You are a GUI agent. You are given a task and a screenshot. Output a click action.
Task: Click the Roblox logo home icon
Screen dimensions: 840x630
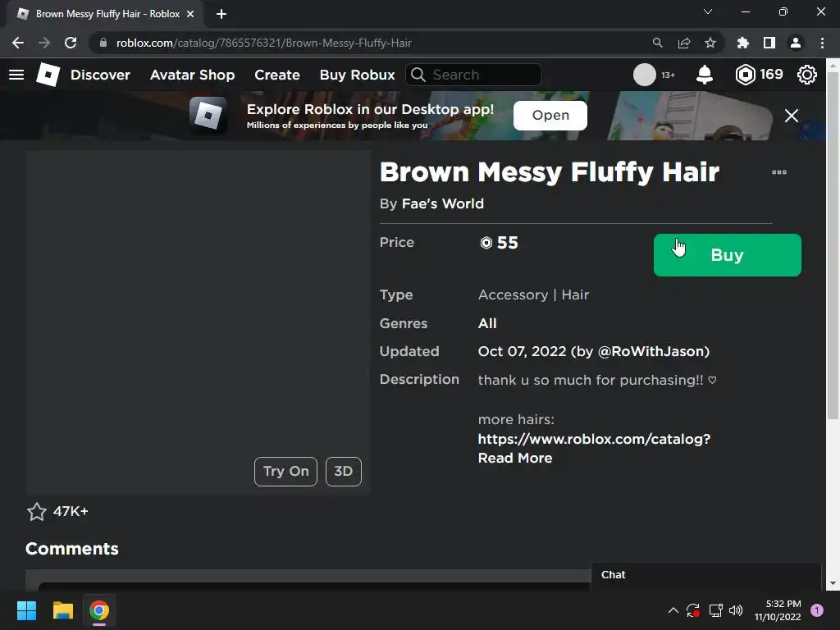click(x=48, y=75)
